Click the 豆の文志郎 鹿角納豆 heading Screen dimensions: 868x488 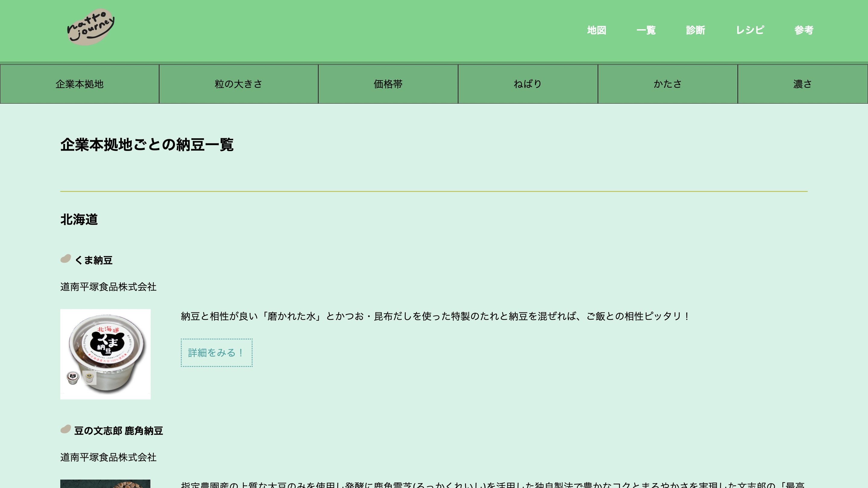coord(119,431)
